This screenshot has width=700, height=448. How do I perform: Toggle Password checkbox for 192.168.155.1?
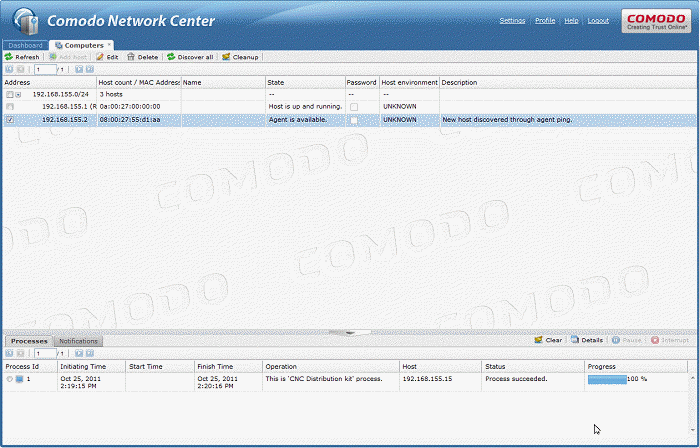coord(354,107)
